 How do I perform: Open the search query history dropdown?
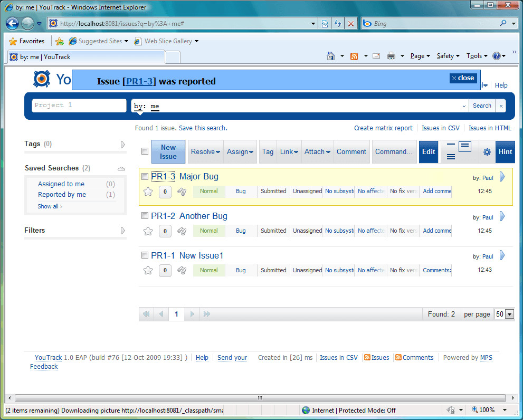pyautogui.click(x=464, y=106)
